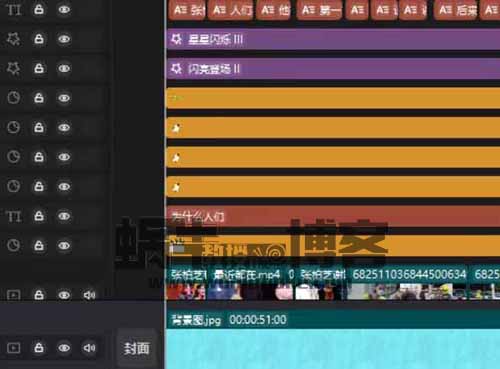Click the sticker clock icon just above 为什么人们
This screenshot has width=500, height=369.
coord(13,186)
